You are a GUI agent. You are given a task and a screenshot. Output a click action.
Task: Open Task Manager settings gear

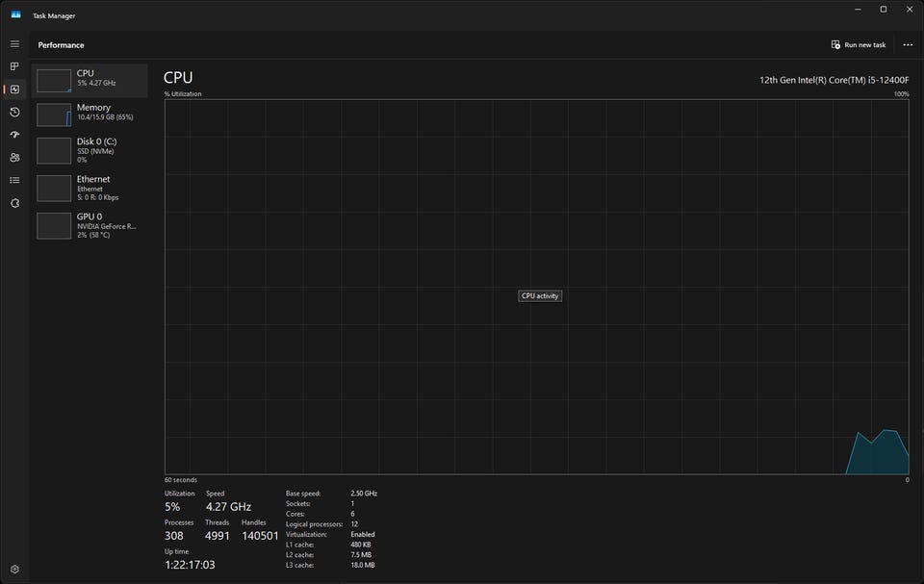[x=14, y=570]
